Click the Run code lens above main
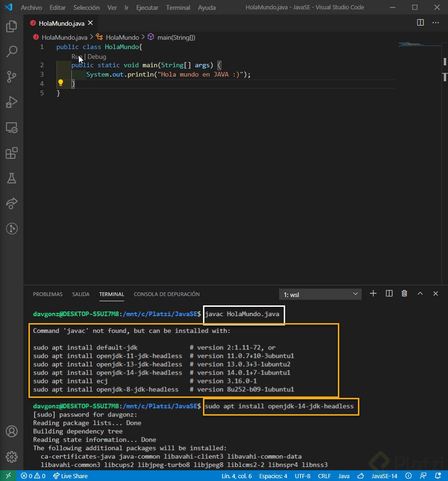The height and width of the screenshot is (481, 448). [x=77, y=57]
